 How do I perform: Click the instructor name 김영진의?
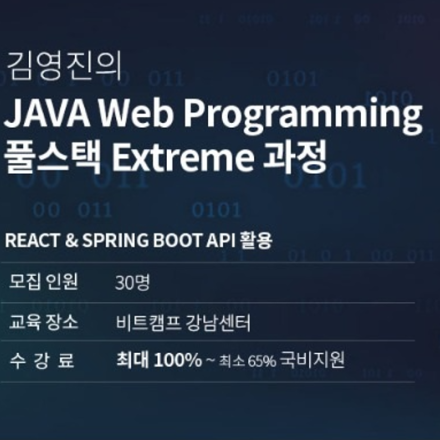(64, 67)
